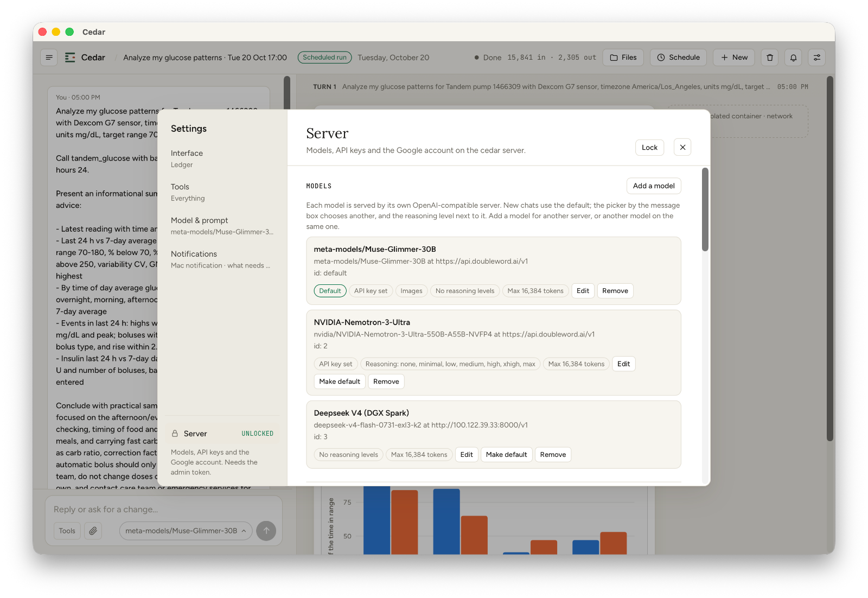Click the chat title Analyze my glucose patterns

tap(205, 58)
